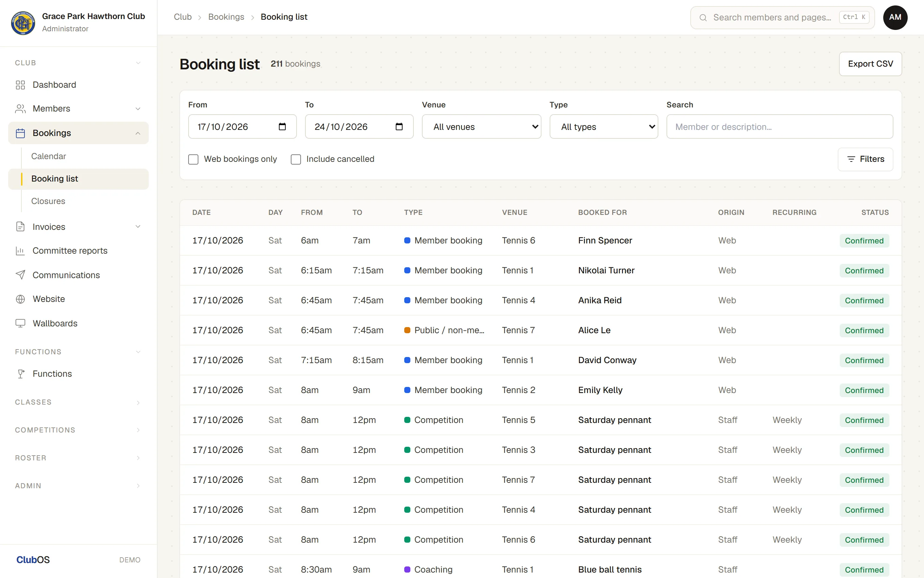The height and width of the screenshot is (578, 924).
Task: Click the To date field 24/10/2026
Action: [359, 126]
